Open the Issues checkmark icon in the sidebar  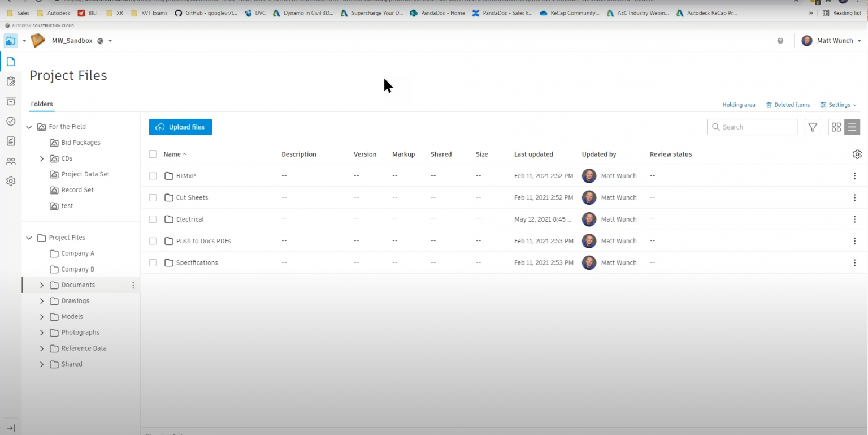pos(10,121)
